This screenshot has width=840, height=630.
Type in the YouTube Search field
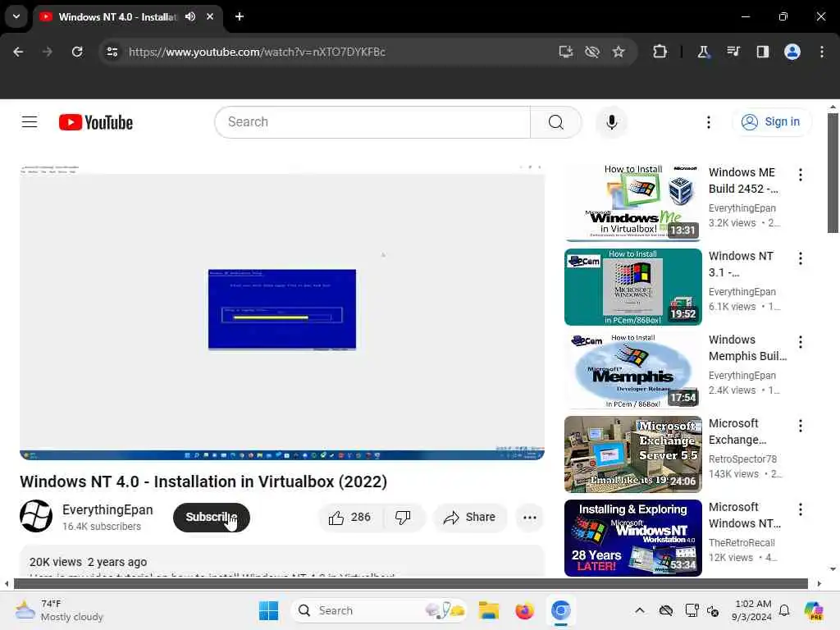pyautogui.click(x=373, y=122)
